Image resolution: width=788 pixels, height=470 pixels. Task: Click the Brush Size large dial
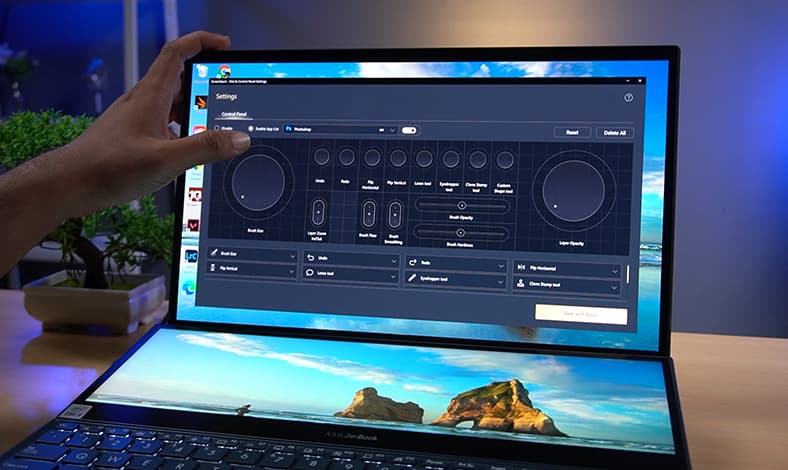[x=258, y=182]
